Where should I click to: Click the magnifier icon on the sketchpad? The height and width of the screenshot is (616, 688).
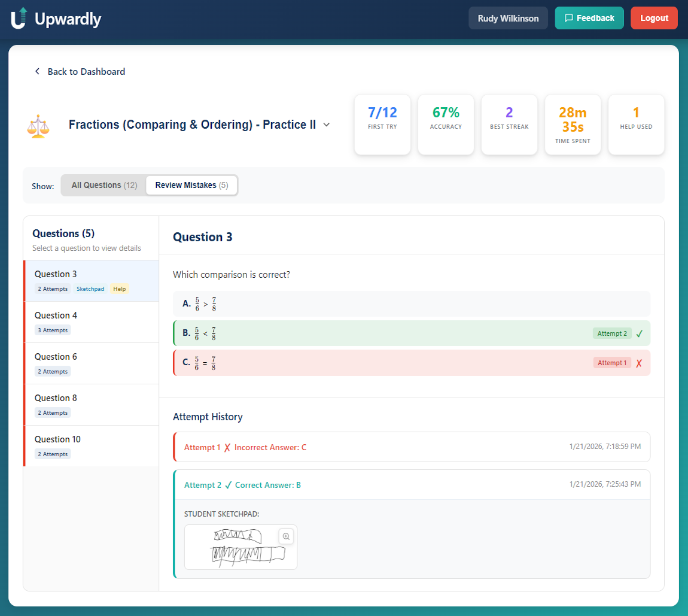(x=286, y=536)
